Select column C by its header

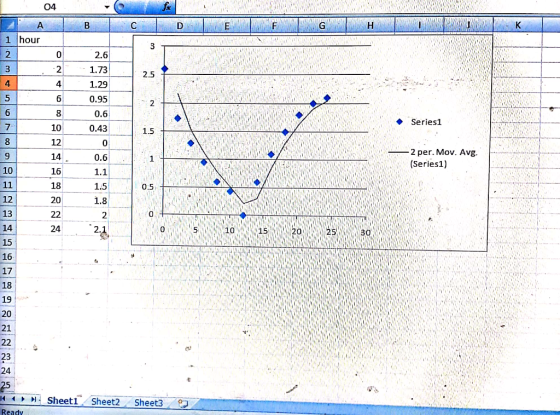133,26
